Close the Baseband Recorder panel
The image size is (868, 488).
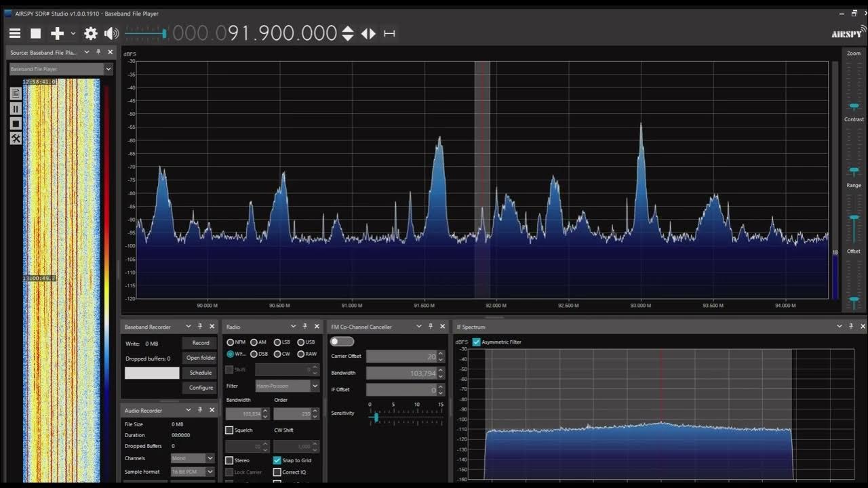[x=212, y=327]
